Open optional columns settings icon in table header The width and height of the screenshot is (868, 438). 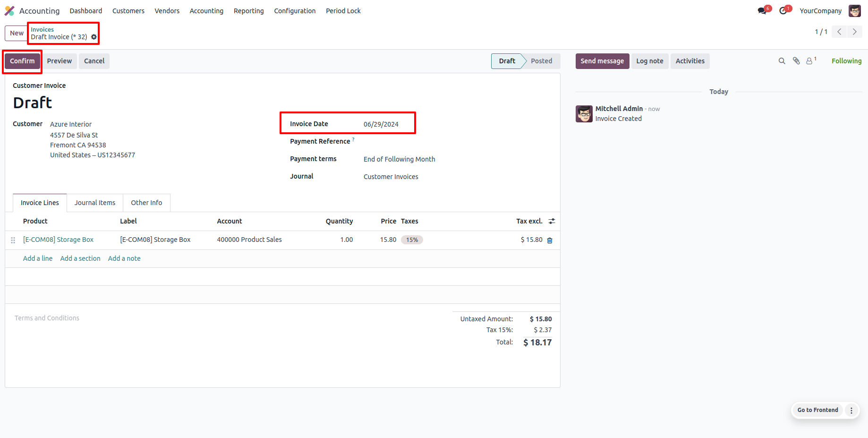pyautogui.click(x=552, y=221)
